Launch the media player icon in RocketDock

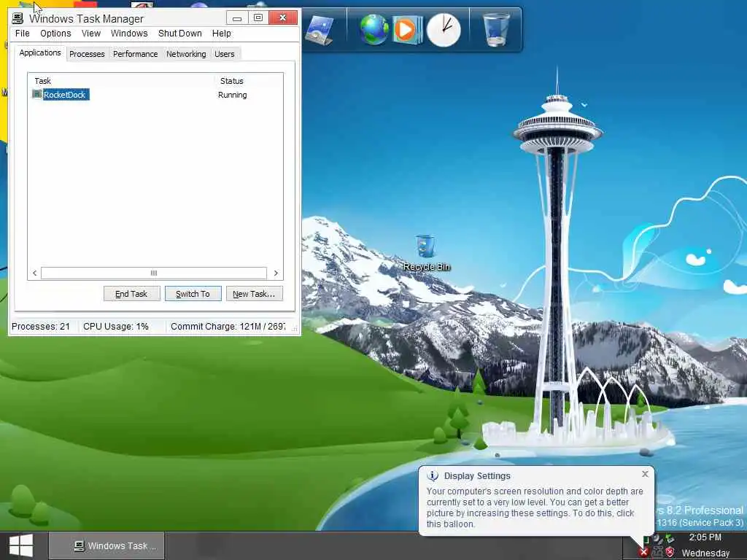408,29
